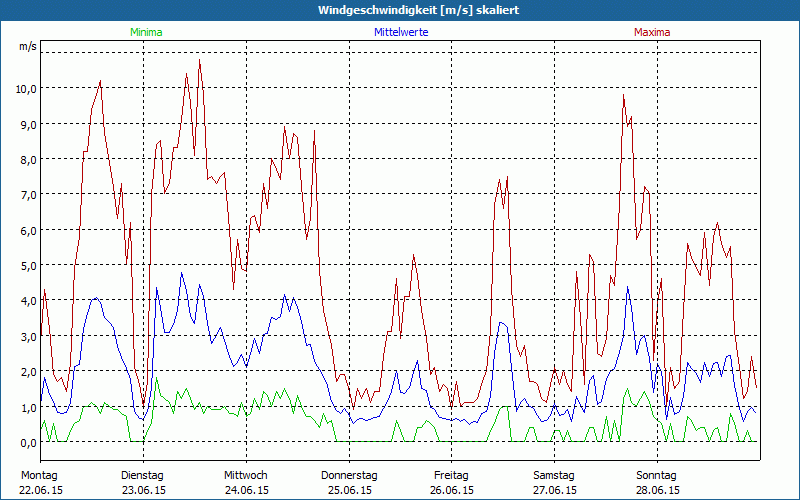Click the date '28.06.15'
This screenshot has width=800, height=500.
tap(658, 490)
